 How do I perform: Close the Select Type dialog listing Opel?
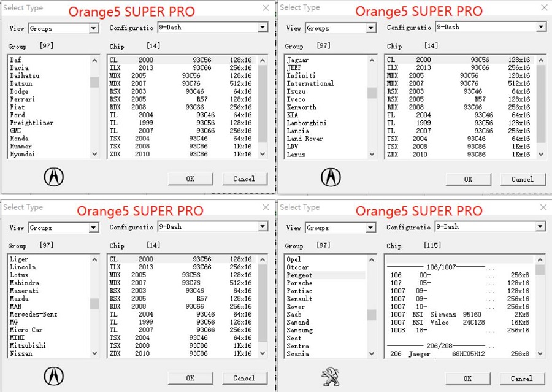click(543, 207)
